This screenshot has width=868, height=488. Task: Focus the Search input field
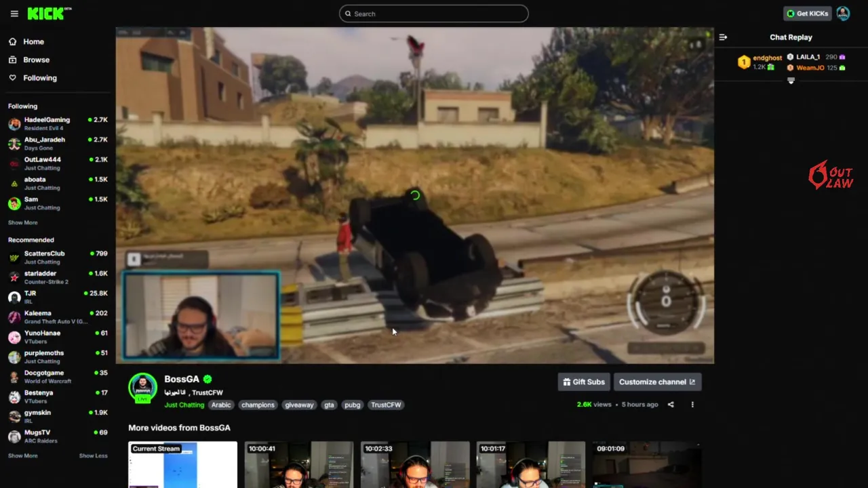(x=434, y=14)
